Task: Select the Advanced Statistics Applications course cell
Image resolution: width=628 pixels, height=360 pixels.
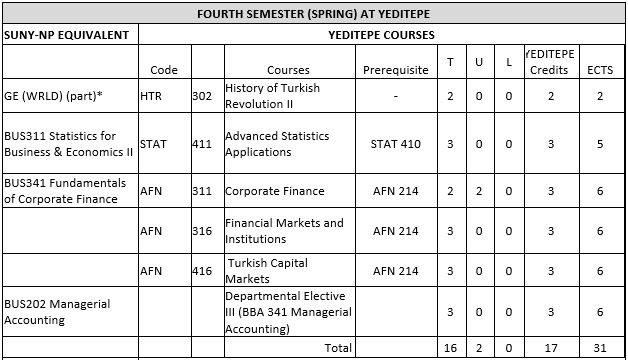Action: click(x=290, y=143)
